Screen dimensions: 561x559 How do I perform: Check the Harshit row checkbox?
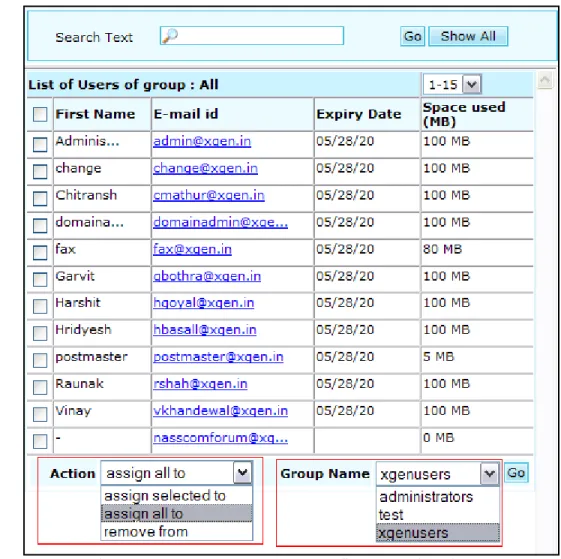click(x=40, y=306)
